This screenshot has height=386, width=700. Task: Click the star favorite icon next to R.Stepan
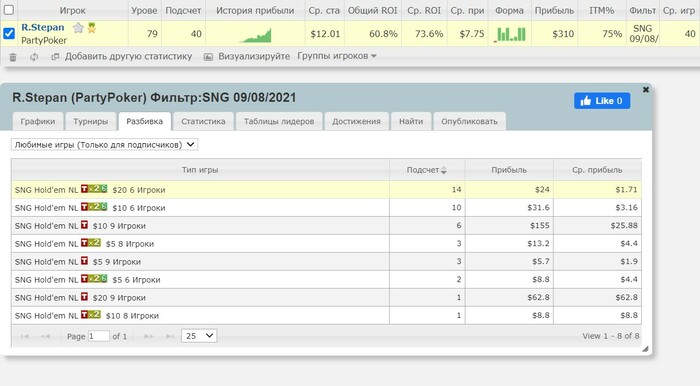pos(78,28)
